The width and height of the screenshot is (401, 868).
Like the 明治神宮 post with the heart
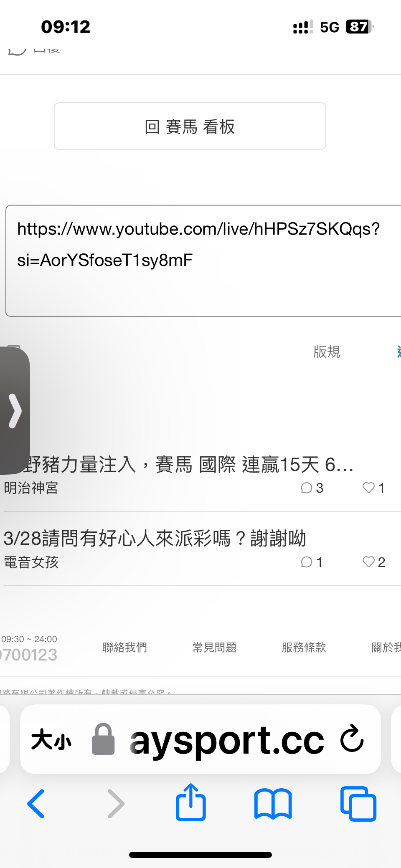pos(368,488)
